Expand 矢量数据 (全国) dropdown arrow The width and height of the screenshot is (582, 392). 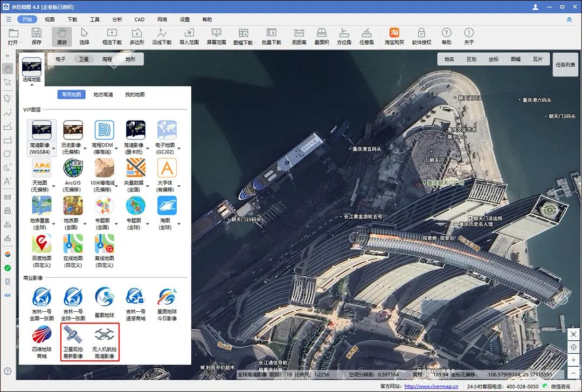[147, 186]
